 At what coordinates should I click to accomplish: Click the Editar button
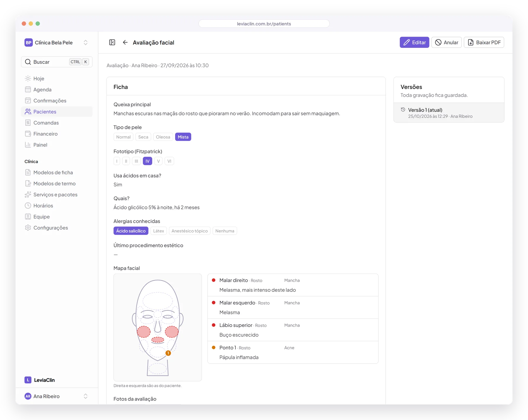[414, 43]
